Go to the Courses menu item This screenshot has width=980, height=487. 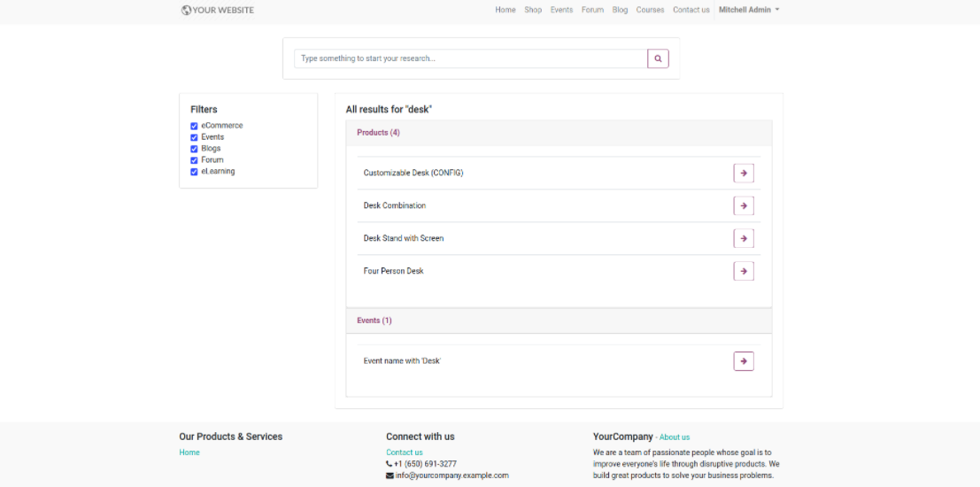pos(650,10)
